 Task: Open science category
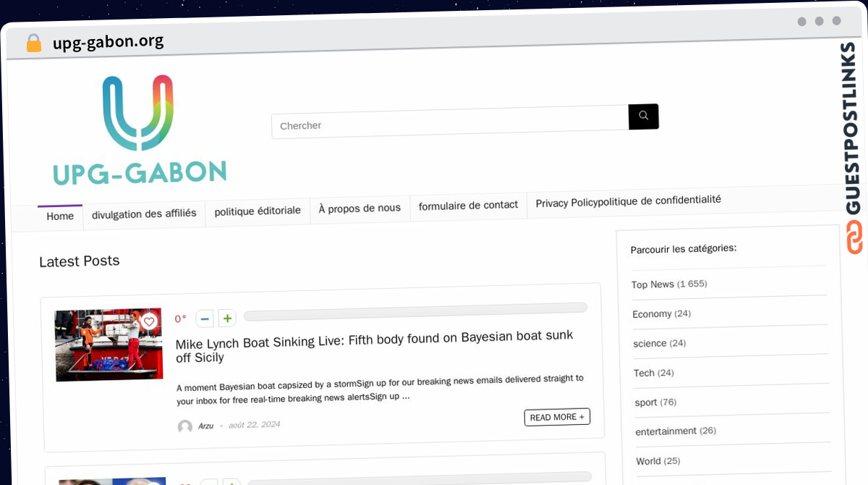pos(659,343)
